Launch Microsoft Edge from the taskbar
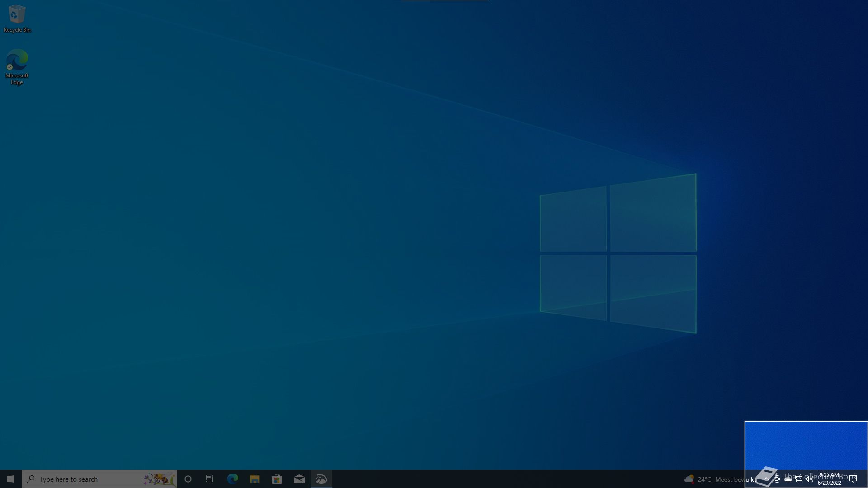The width and height of the screenshot is (868, 488). (x=232, y=479)
